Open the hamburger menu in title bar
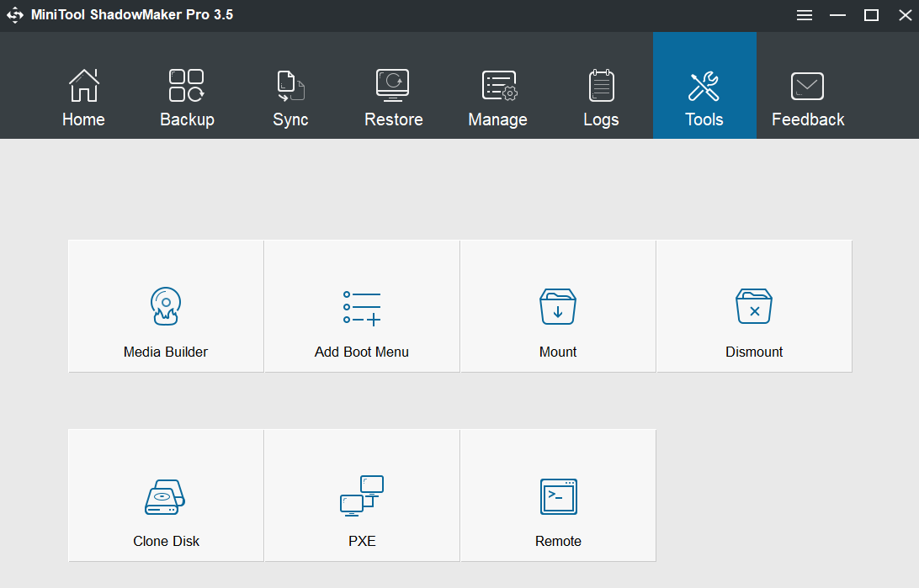 [805, 15]
